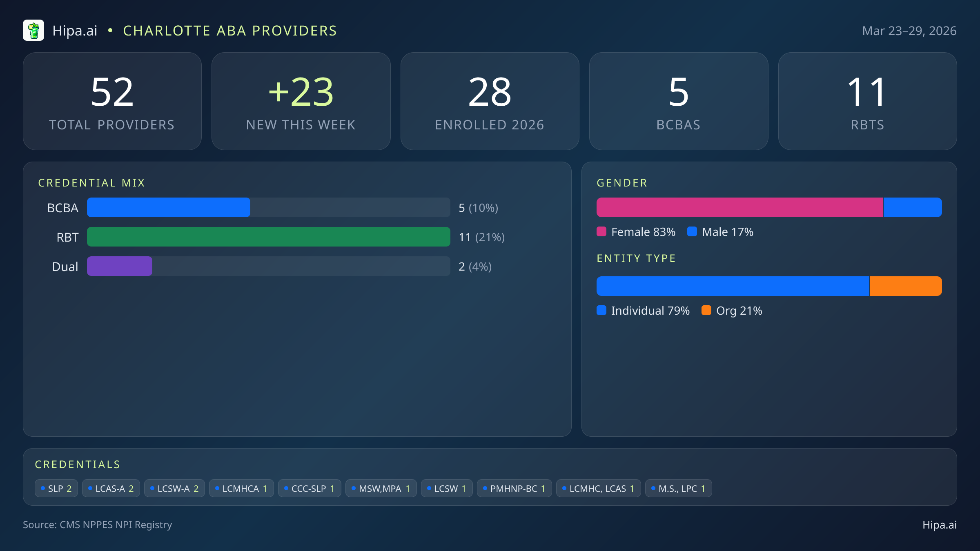This screenshot has width=980, height=551.
Task: Select the RBT green progress bar
Action: (x=268, y=237)
